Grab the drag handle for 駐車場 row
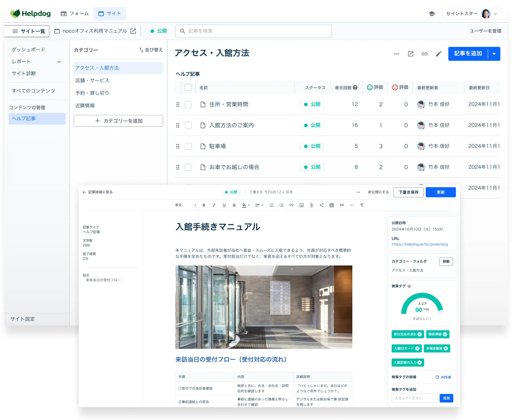512x420 pixels. 178,146
